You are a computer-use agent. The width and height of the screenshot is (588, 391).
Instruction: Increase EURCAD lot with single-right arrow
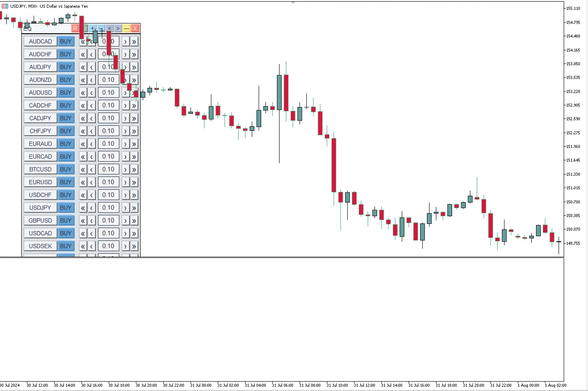click(x=125, y=156)
